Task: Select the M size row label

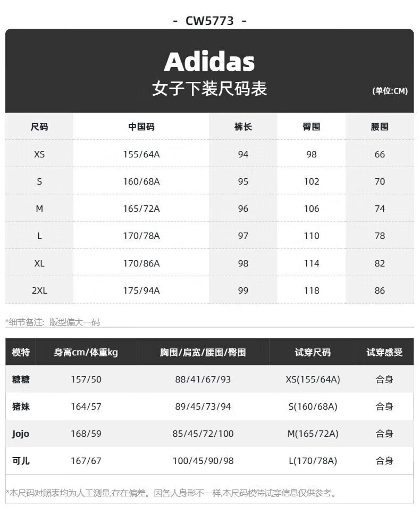Action: (x=39, y=209)
